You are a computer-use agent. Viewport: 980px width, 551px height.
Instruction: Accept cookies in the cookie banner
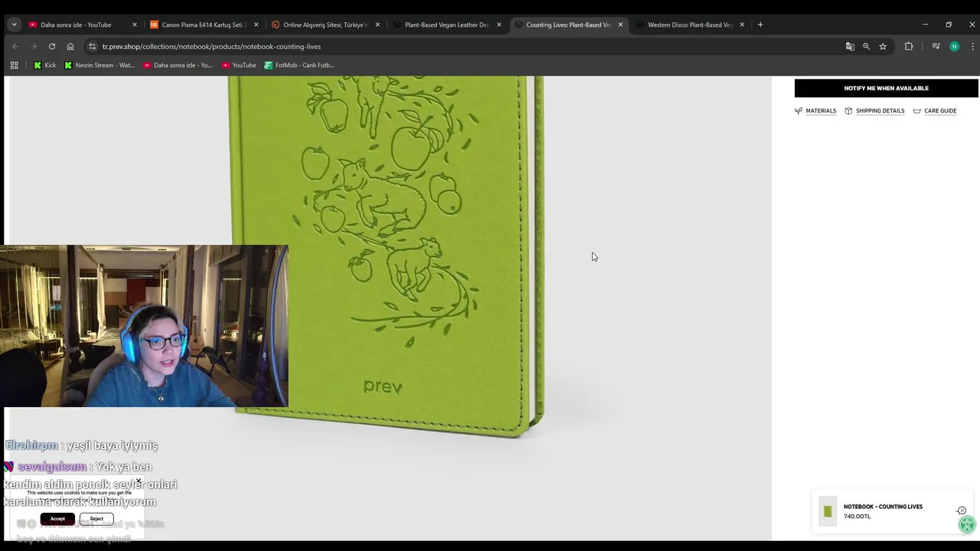click(x=57, y=519)
